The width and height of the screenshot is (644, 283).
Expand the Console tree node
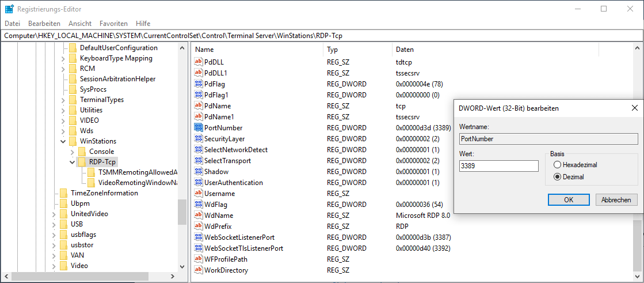[72, 152]
